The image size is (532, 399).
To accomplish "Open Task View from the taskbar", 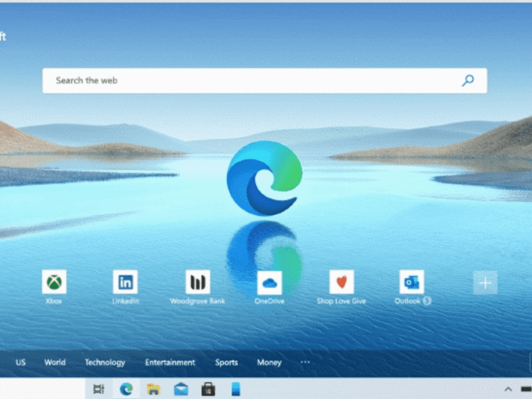I will tap(98, 389).
